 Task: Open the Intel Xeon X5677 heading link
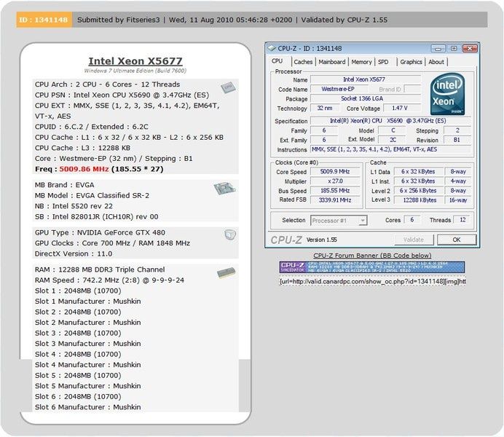135,61
